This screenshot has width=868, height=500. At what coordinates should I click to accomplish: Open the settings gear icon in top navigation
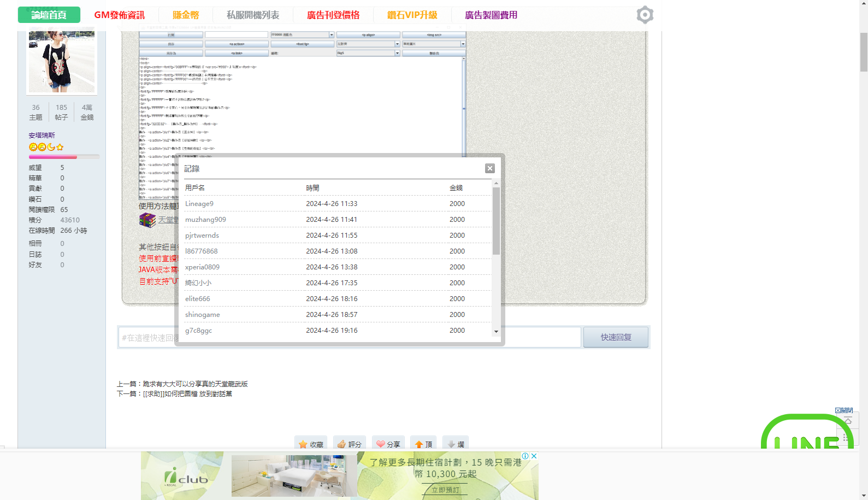(x=645, y=15)
